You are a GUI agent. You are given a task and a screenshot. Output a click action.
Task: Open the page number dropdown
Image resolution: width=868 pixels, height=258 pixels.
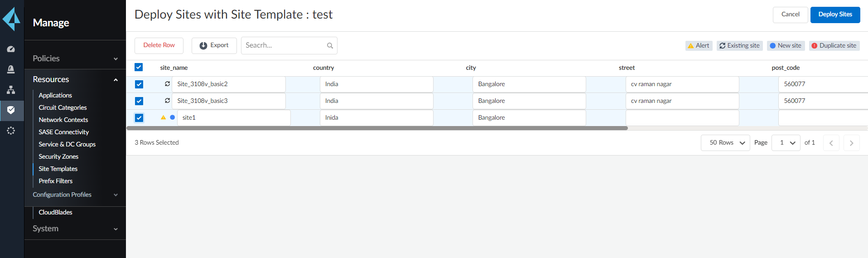point(786,143)
